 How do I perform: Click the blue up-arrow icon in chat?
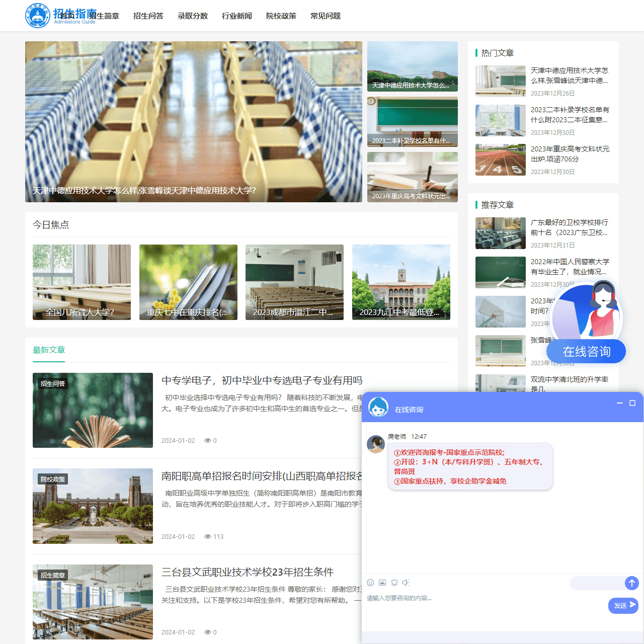coord(631,583)
